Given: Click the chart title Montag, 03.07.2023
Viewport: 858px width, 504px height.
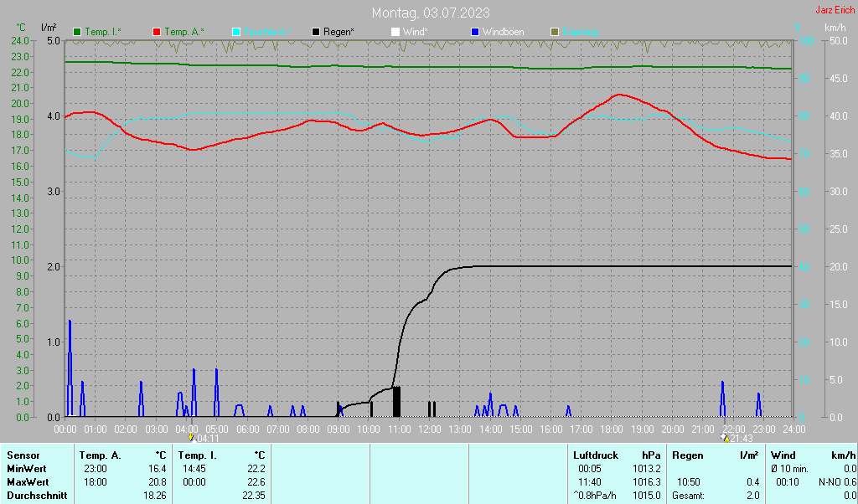Looking at the screenshot, I should click(431, 13).
